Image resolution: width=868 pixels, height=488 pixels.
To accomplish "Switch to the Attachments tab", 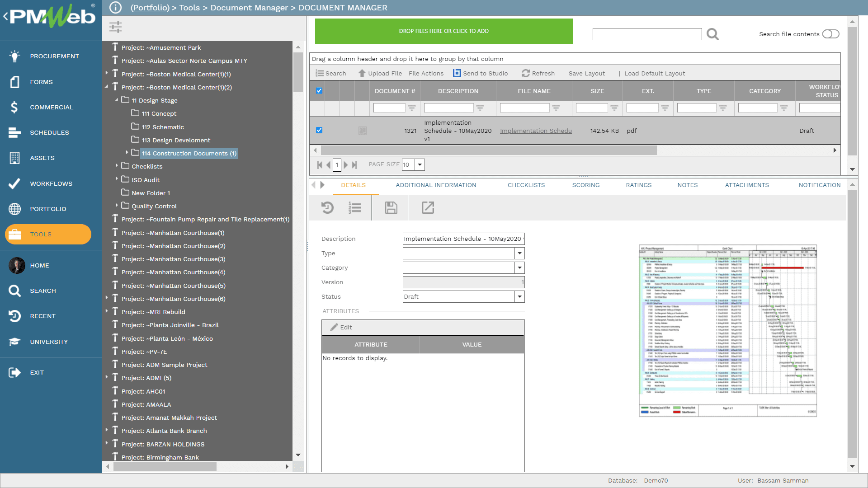I will [747, 185].
